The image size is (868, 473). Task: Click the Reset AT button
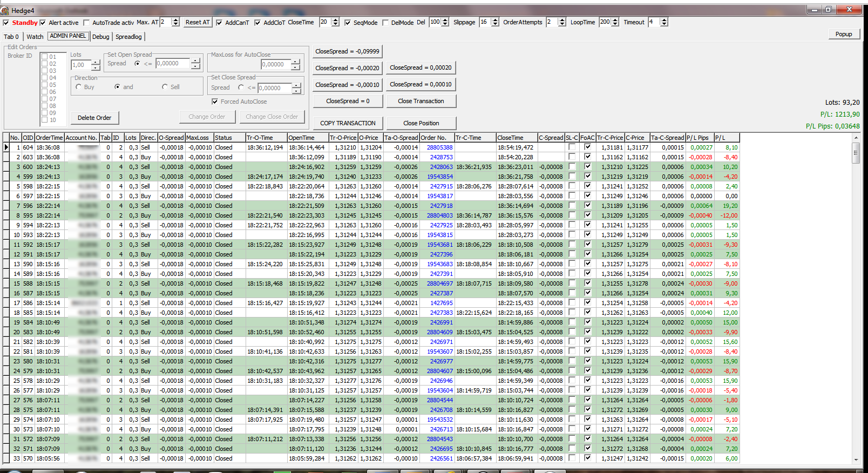197,22
